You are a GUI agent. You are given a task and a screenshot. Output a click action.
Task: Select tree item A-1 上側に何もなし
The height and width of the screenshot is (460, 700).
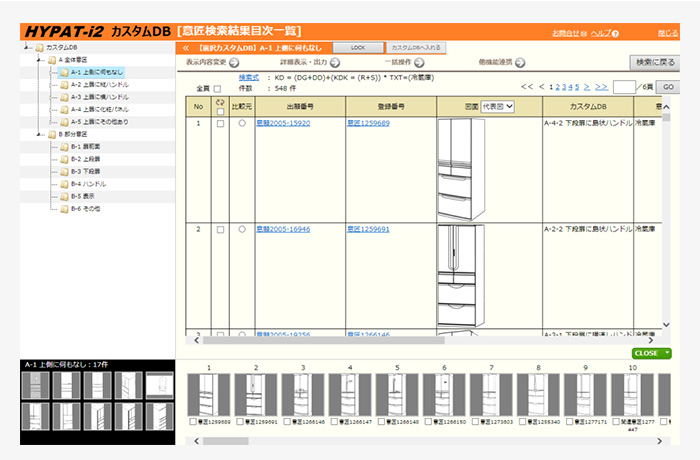pyautogui.click(x=96, y=72)
